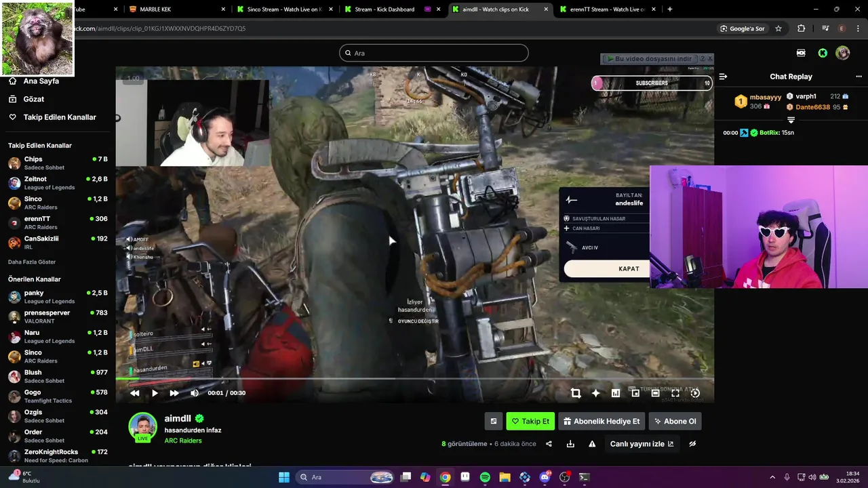868x488 pixels.
Task: Toggle picture-in-picture mini player
Action: [635, 393]
